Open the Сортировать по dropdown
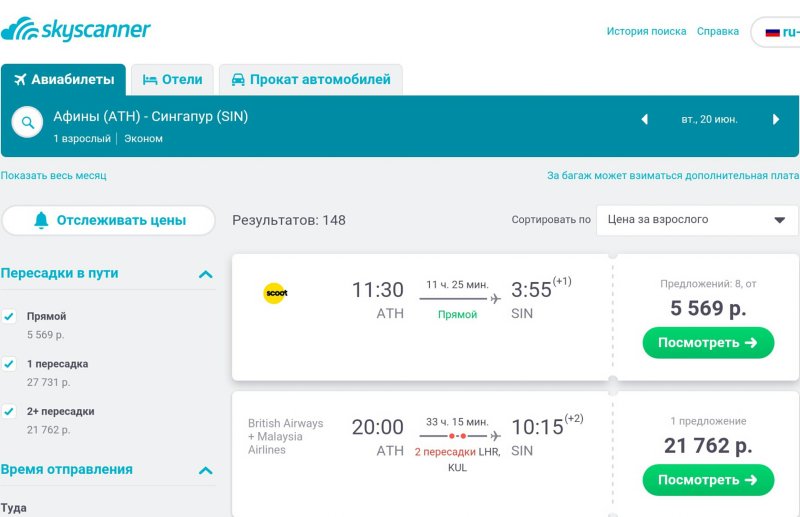This screenshot has width=800, height=517. (x=696, y=220)
